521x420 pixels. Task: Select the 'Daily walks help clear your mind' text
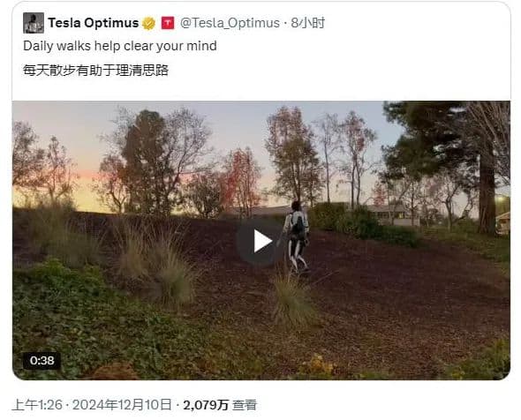tap(120, 46)
